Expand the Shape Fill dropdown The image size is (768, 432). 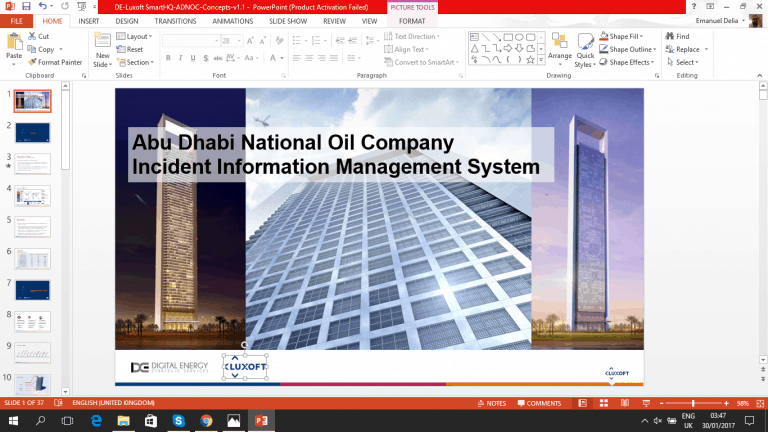[x=627, y=36]
